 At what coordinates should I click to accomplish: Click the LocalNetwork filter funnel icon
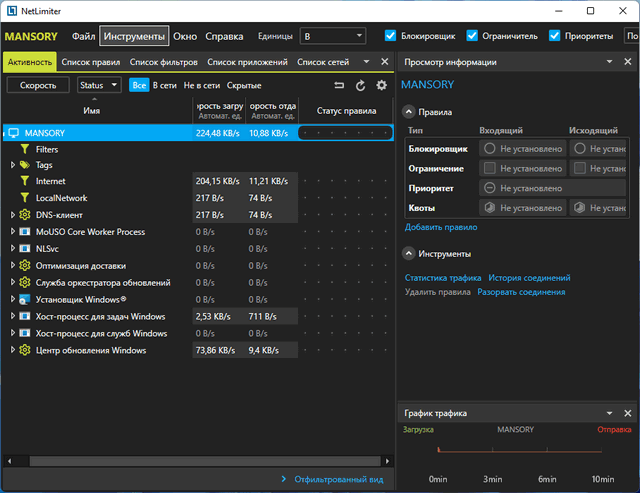coord(25,198)
